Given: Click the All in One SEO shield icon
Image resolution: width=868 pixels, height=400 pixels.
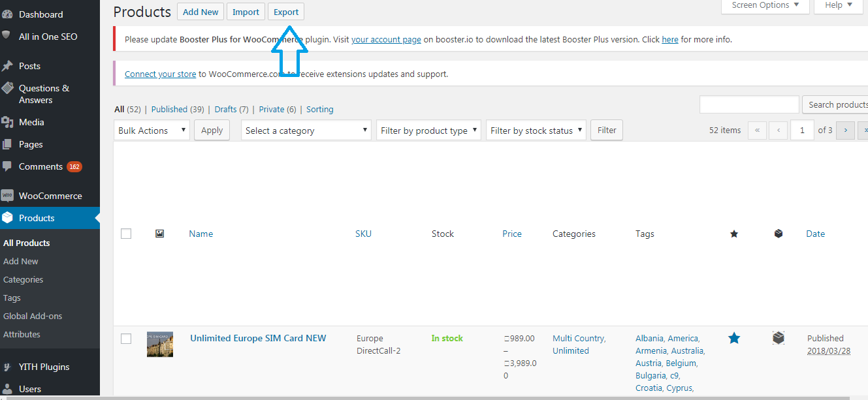Looking at the screenshot, I should [x=7, y=36].
